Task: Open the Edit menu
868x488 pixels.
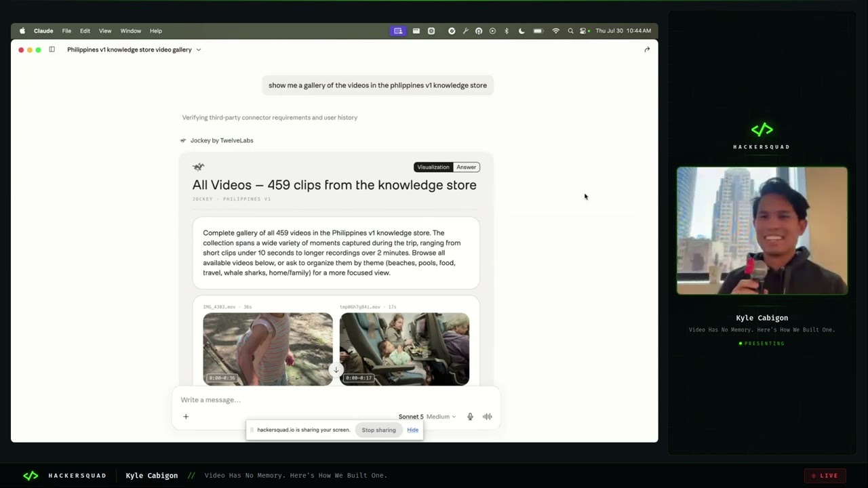Action: pyautogui.click(x=85, y=30)
